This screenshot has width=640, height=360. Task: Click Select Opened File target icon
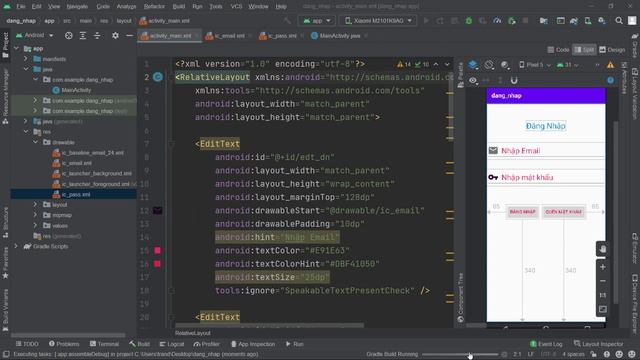click(69, 36)
